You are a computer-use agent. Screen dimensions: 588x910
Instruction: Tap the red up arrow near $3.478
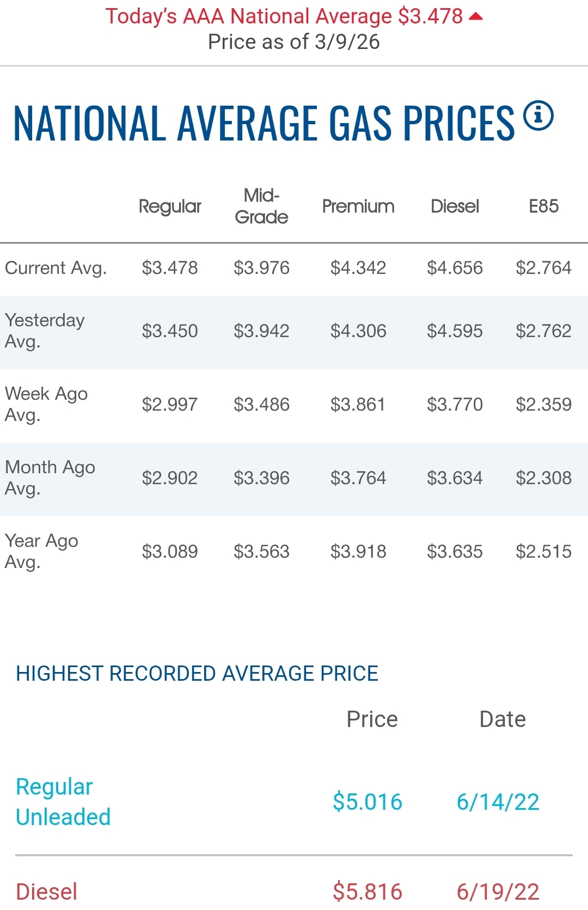click(475, 17)
